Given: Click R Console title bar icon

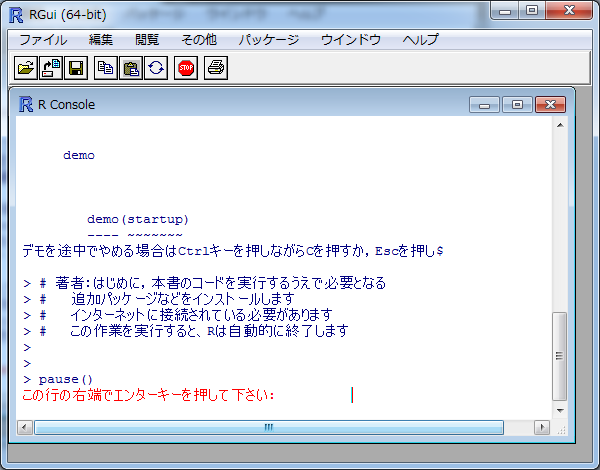Looking at the screenshot, I should click(26, 104).
